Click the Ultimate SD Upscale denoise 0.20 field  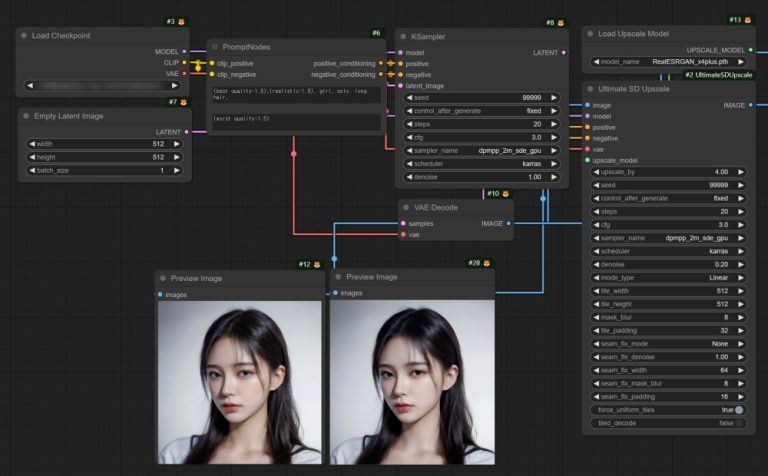pyautogui.click(x=669, y=264)
